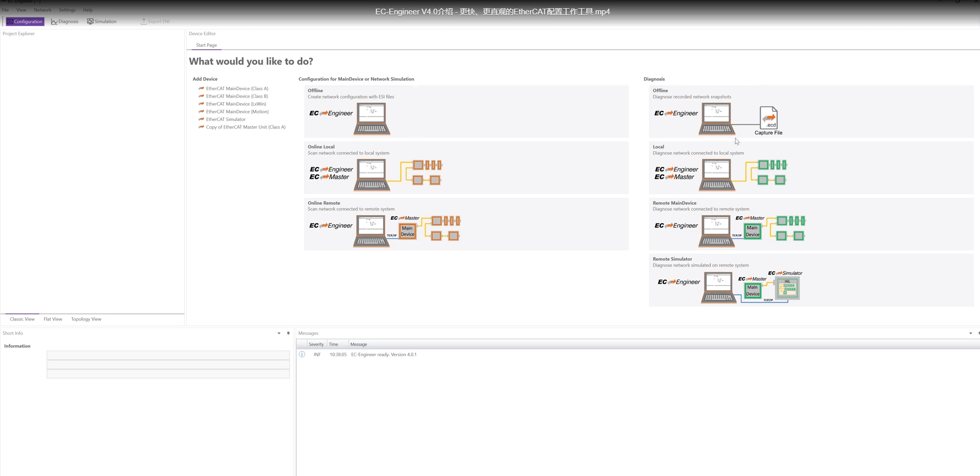This screenshot has height=476, width=980.
Task: Click third Information field in Short Info
Action: pyautogui.click(x=168, y=374)
